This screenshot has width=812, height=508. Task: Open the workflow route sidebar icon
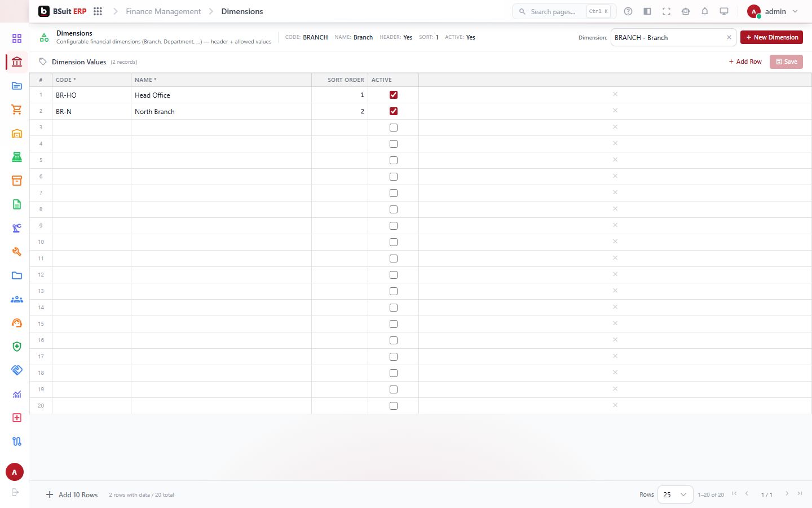click(x=17, y=441)
